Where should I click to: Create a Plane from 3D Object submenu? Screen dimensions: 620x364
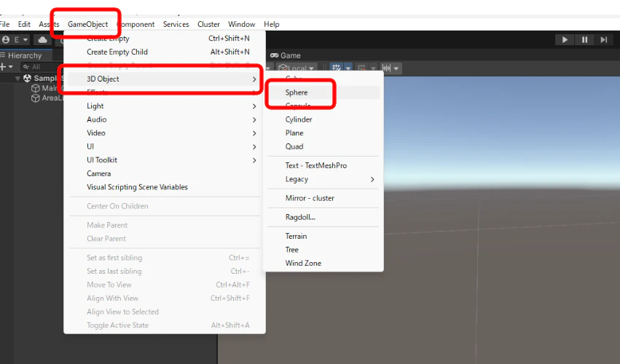click(323, 133)
